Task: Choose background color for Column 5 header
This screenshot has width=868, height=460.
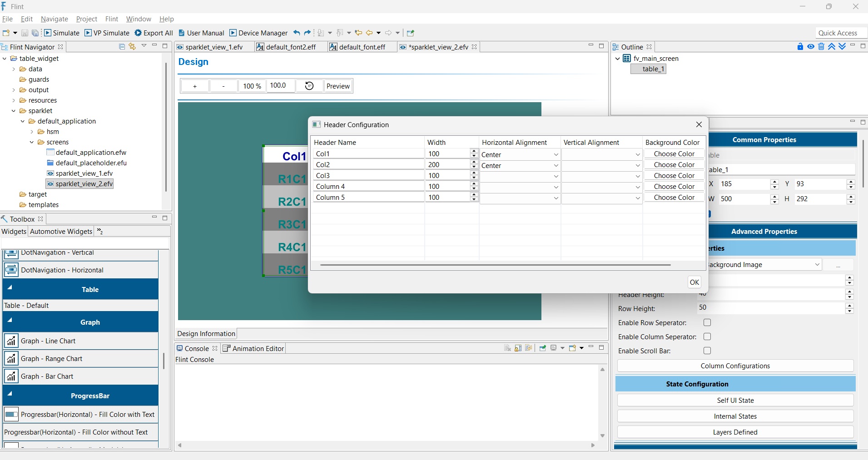Action: tap(674, 198)
